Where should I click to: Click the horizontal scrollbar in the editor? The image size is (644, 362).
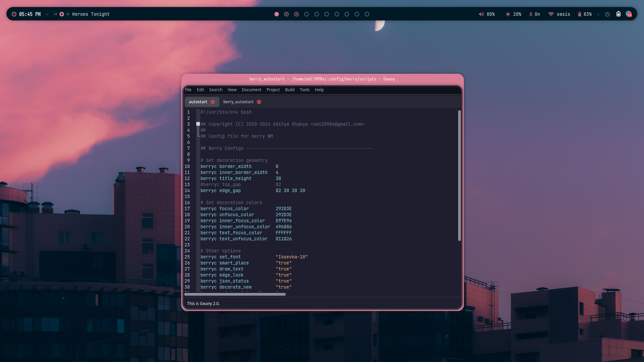point(235,294)
